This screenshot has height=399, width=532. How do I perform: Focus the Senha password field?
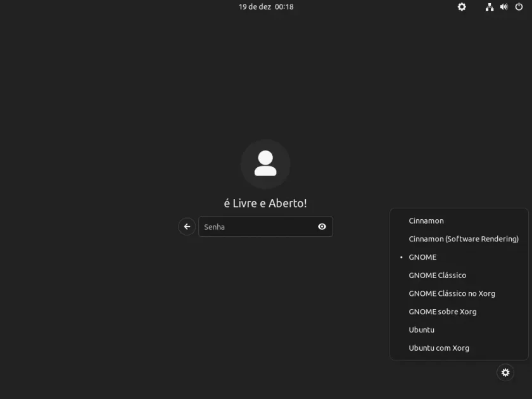[x=265, y=227]
